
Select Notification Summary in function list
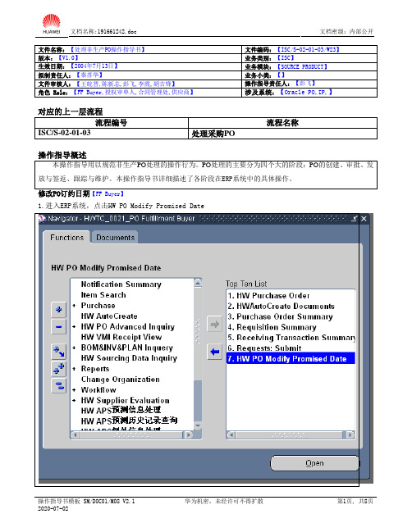tap(121, 284)
